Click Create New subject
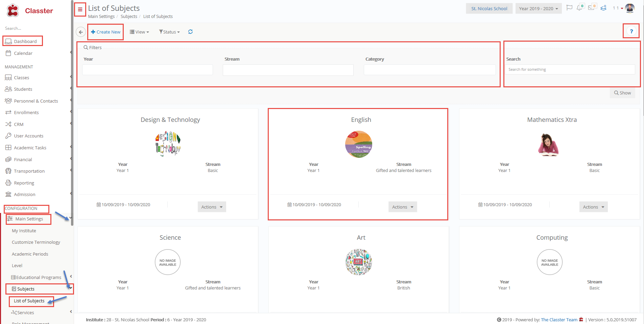This screenshot has width=644, height=324. click(x=105, y=32)
